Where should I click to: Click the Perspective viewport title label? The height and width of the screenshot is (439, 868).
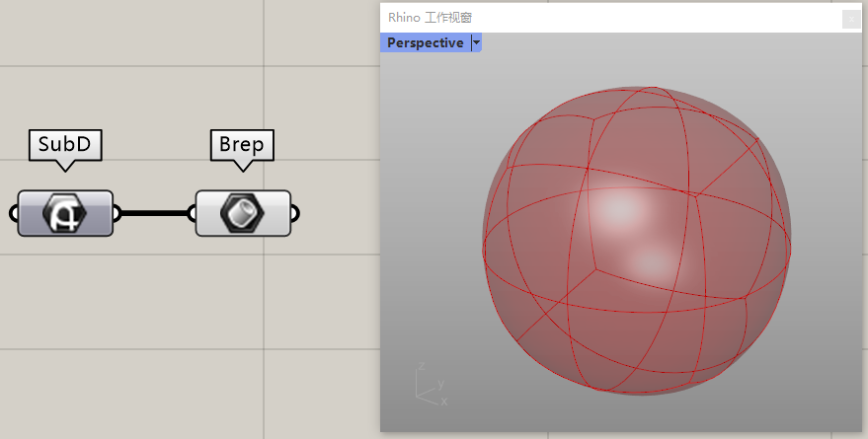click(x=426, y=42)
